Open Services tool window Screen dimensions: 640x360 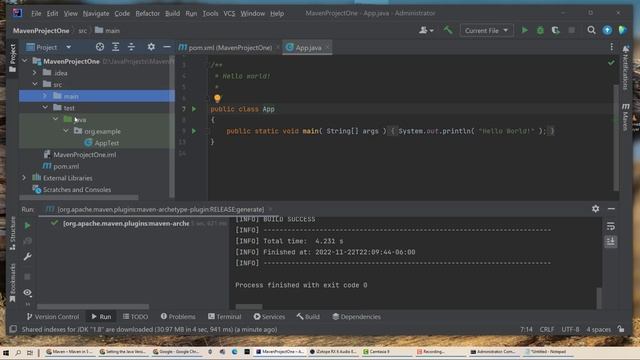click(269, 317)
